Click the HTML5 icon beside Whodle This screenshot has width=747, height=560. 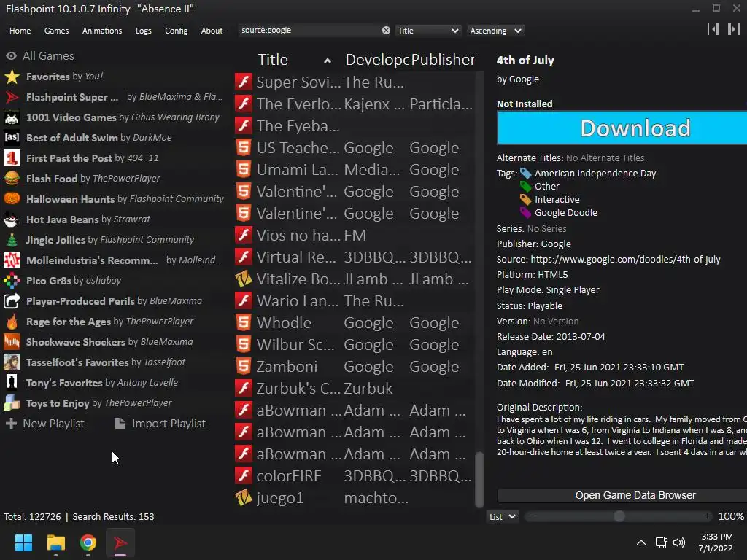pos(244,323)
